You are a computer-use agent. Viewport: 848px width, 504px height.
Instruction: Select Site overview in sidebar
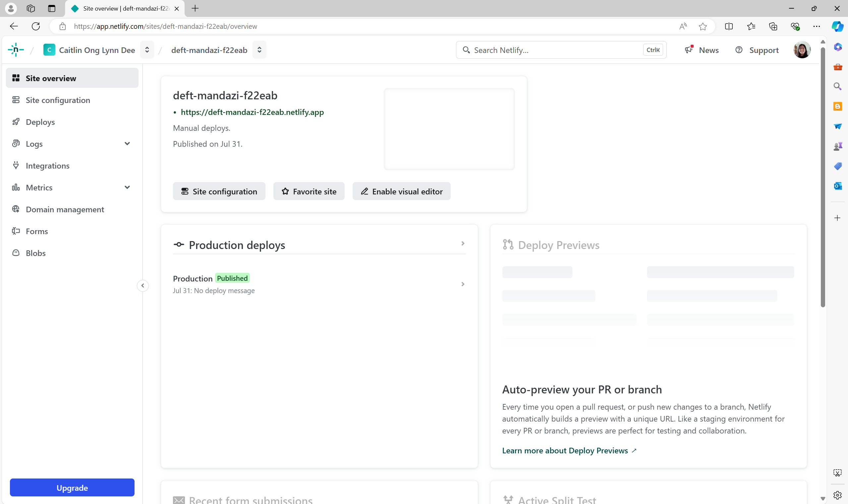click(72, 78)
